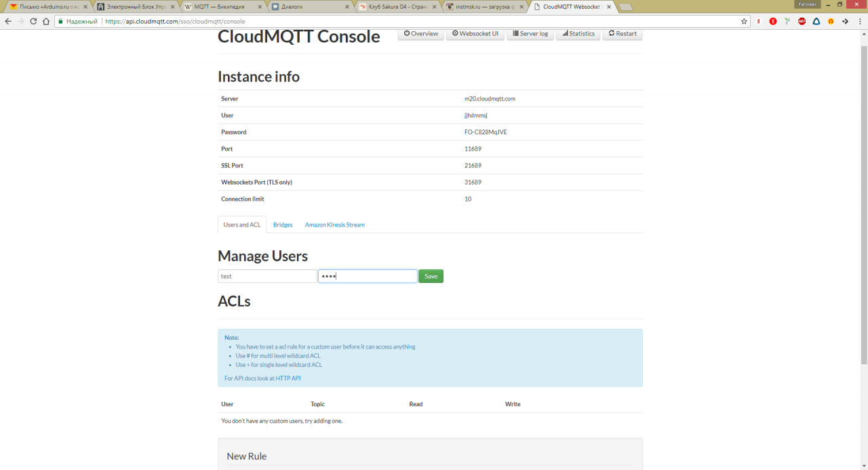868x470 pixels.
Task: Click the CloudMQTT Console title
Action: click(299, 37)
